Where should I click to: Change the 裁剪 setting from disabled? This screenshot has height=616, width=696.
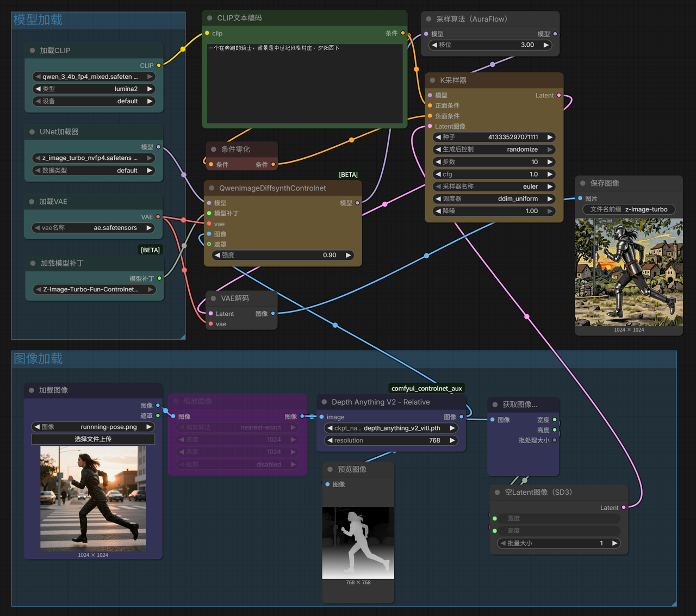[x=237, y=464]
